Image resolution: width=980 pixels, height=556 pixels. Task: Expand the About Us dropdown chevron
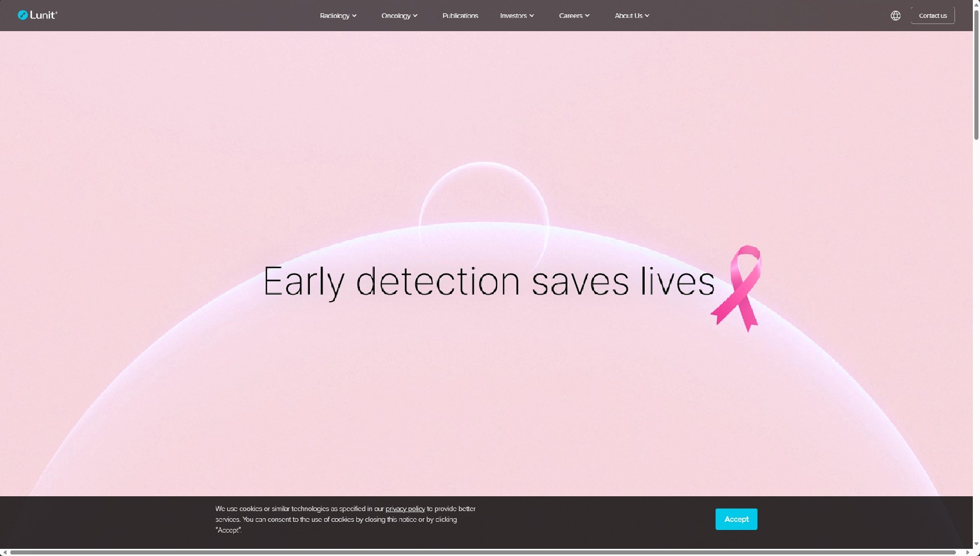coord(647,16)
